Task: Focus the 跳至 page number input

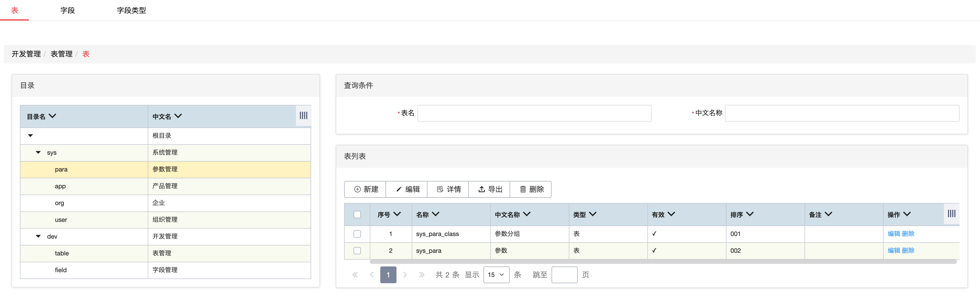Action: pos(564,275)
